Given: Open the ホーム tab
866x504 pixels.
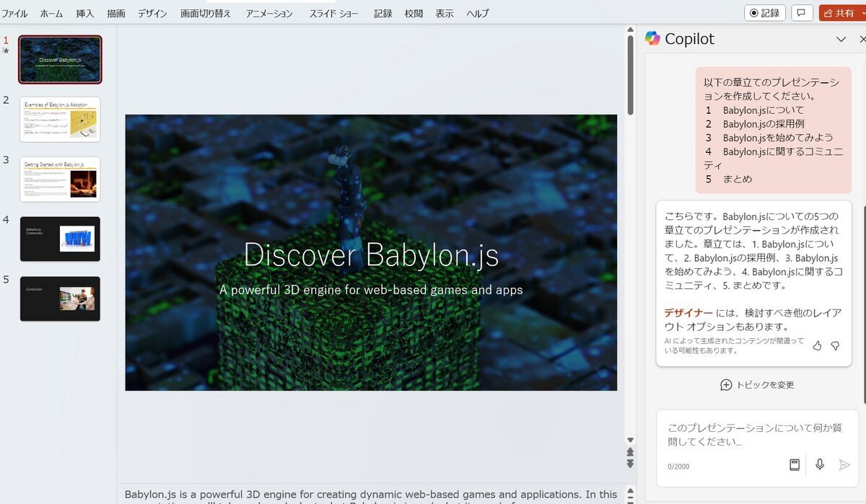Looking at the screenshot, I should pos(51,14).
